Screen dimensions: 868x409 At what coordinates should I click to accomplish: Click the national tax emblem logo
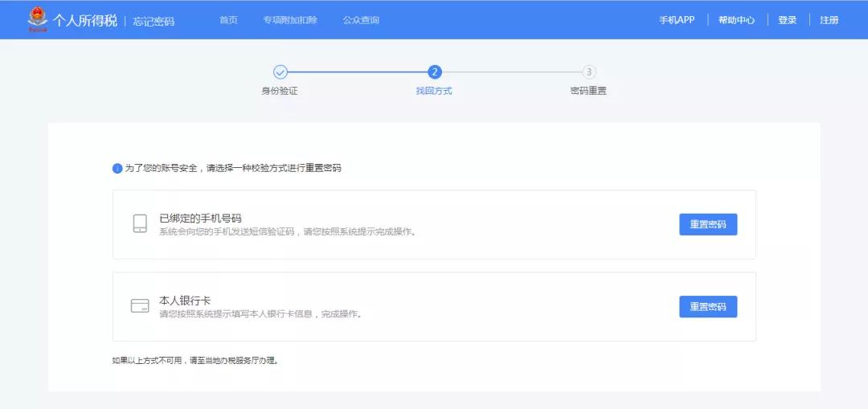38,19
